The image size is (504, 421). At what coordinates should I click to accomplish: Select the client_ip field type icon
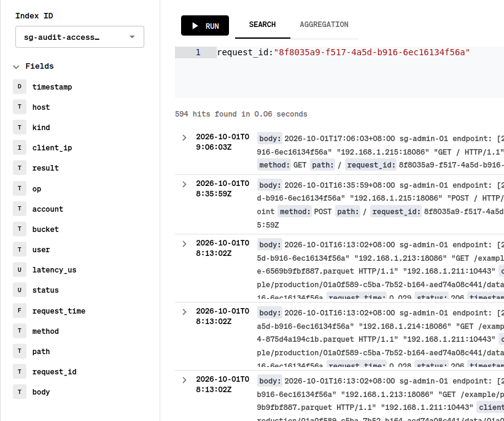pos(20,147)
